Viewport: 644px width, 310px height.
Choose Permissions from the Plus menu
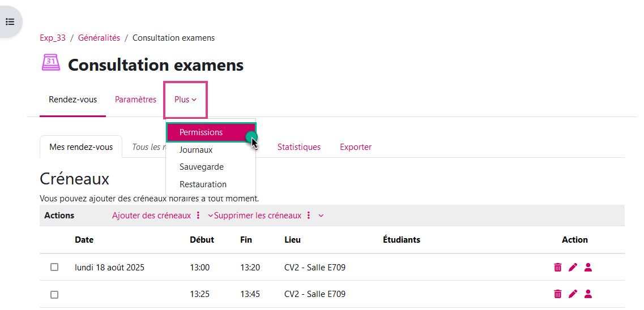pyautogui.click(x=201, y=132)
